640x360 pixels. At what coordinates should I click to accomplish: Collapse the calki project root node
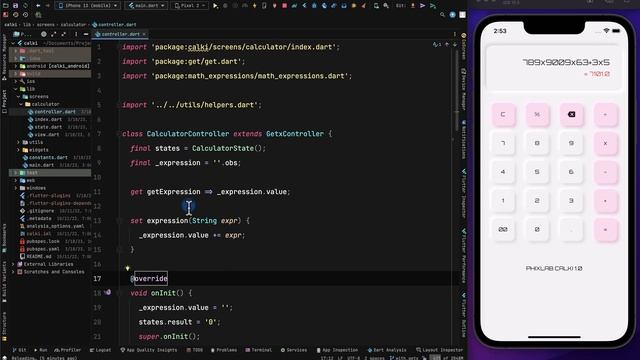[13, 43]
